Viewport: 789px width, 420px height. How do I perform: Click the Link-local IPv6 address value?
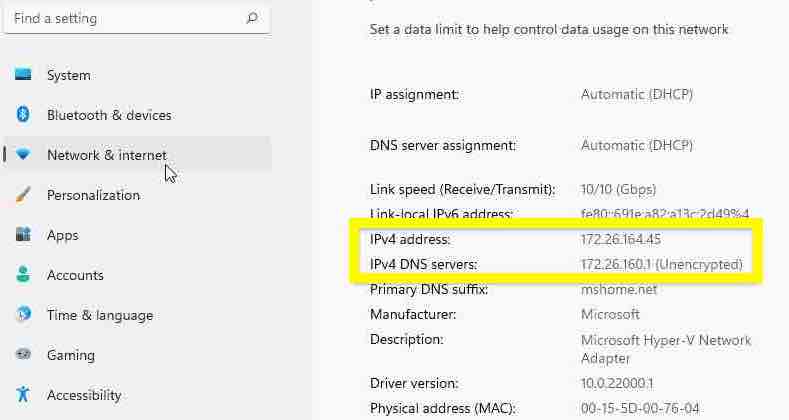[x=664, y=214]
